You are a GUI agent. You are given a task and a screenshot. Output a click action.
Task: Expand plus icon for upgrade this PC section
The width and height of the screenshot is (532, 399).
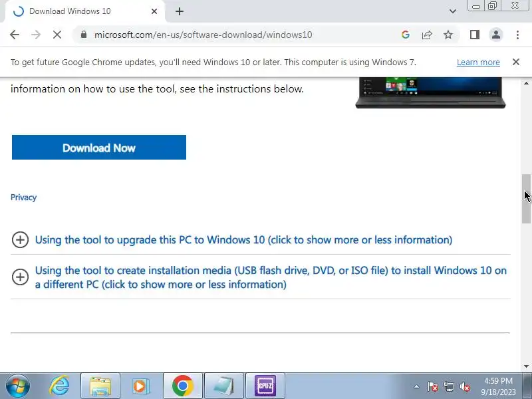(x=20, y=240)
